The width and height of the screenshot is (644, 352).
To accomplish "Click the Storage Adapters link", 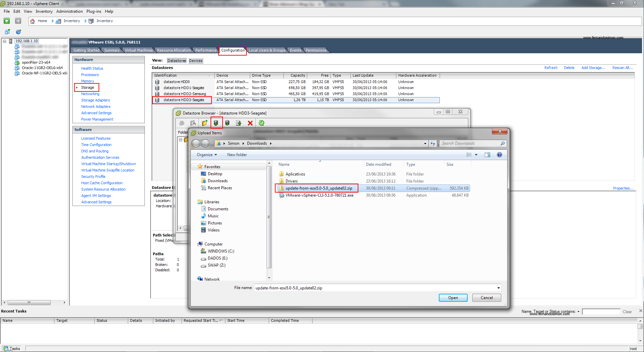I will coord(95,100).
